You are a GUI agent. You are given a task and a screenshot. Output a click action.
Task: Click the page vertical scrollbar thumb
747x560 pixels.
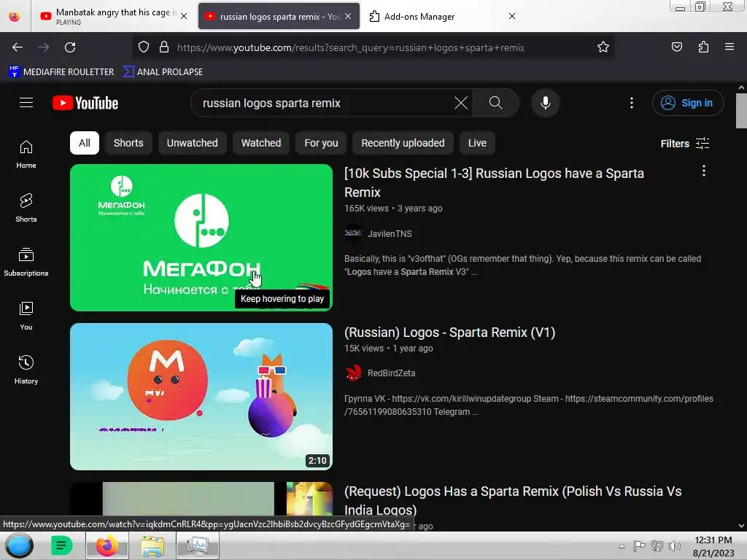[741, 111]
